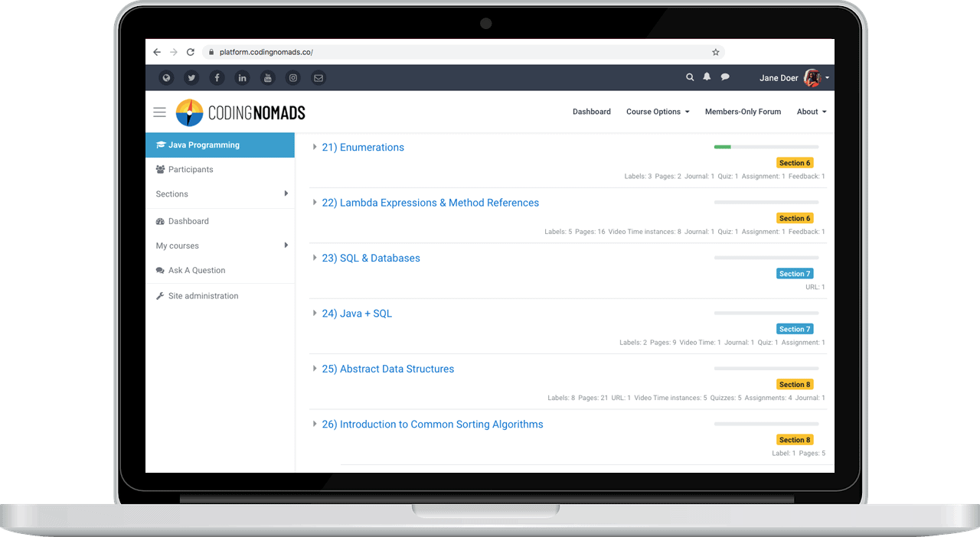
Task: Click the 'URL: 1' text
Action: click(815, 287)
